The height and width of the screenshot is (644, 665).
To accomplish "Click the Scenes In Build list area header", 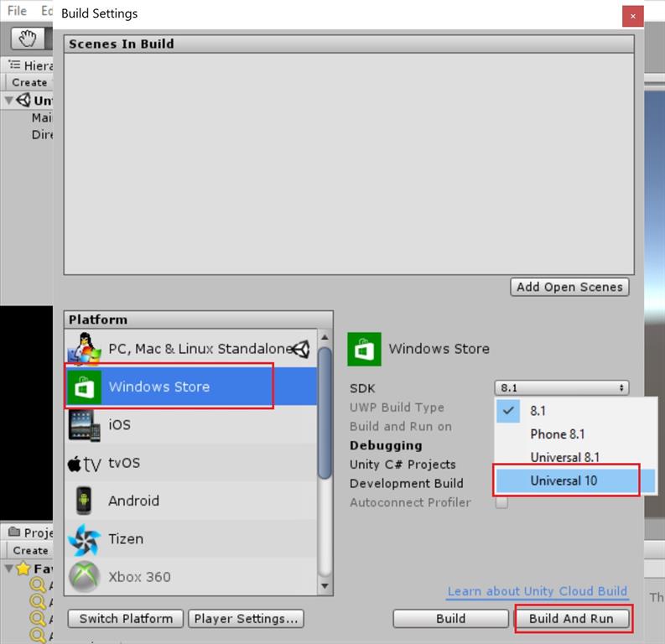I will point(349,44).
